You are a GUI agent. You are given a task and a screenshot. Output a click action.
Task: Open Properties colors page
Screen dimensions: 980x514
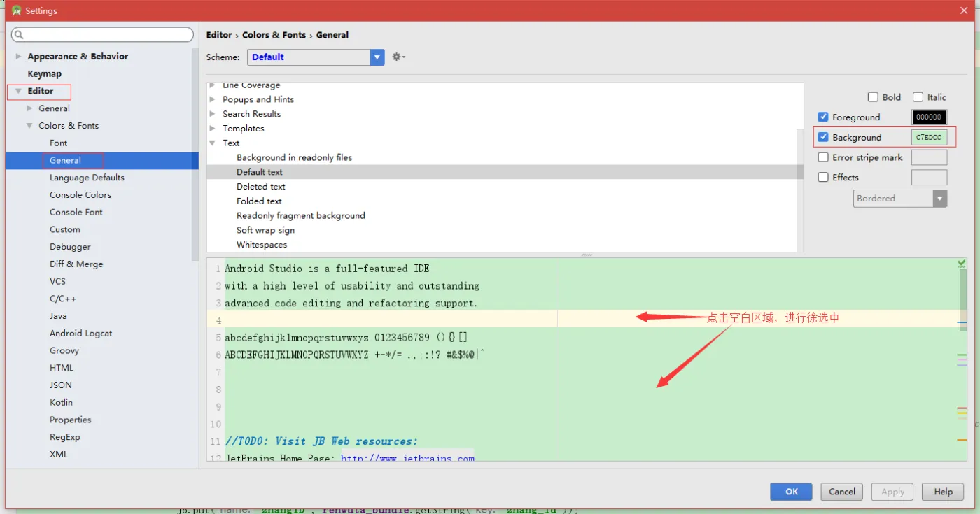70,420
